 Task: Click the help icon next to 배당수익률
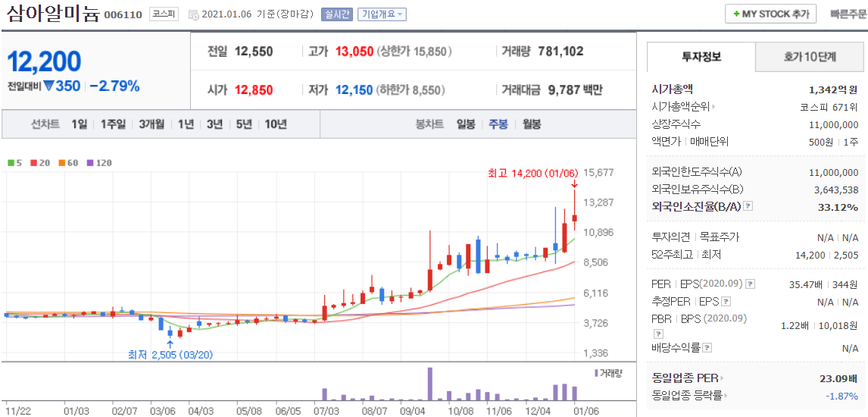coord(707,348)
